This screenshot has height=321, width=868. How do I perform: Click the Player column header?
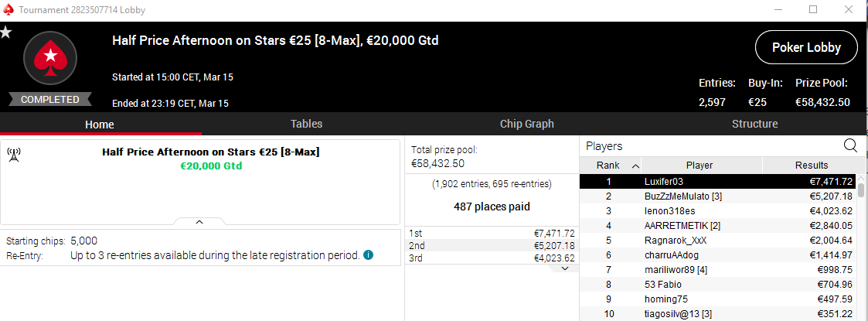[700, 166]
